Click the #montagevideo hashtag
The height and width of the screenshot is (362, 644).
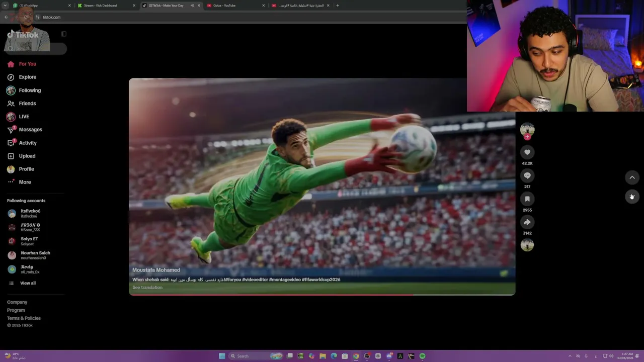pyautogui.click(x=285, y=280)
